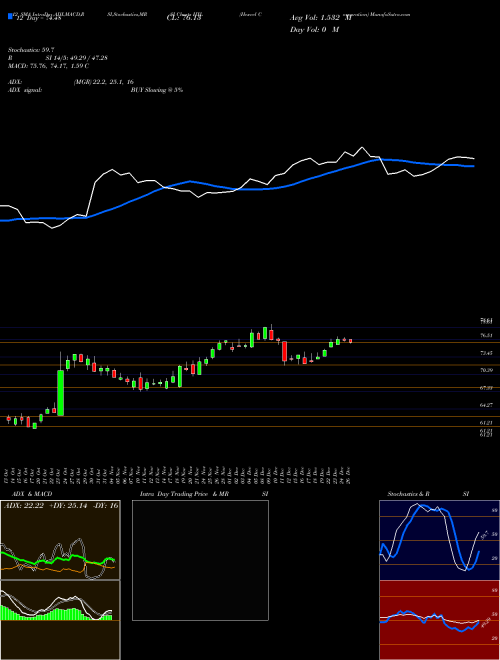Click the large red candlestick in mid-December
Viewport: 500px width, 660px height.
tap(285, 352)
